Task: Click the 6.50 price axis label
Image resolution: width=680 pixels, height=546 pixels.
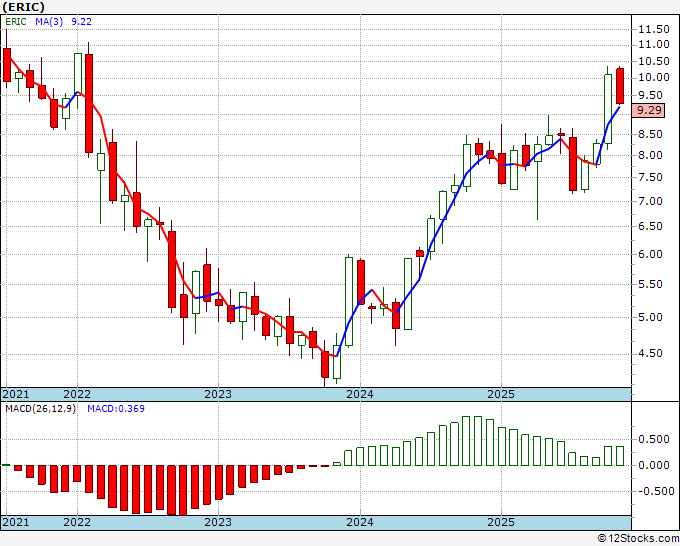Action: click(651, 226)
